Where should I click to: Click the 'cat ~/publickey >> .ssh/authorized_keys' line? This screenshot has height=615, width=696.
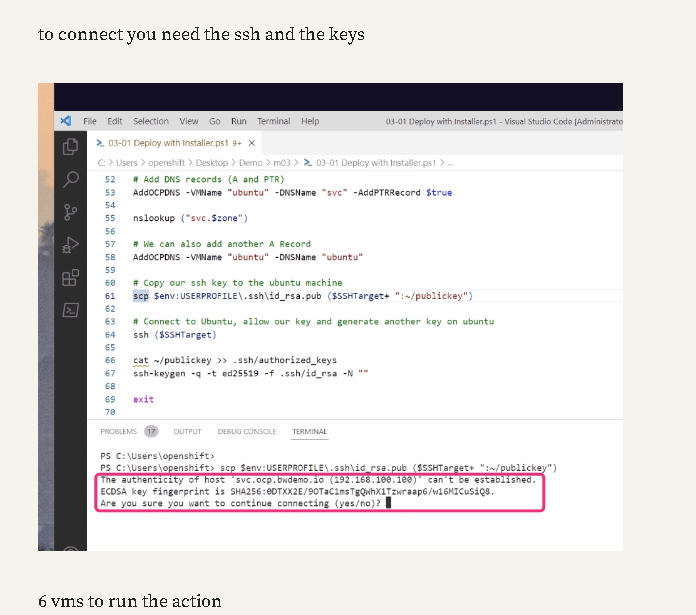(235, 360)
